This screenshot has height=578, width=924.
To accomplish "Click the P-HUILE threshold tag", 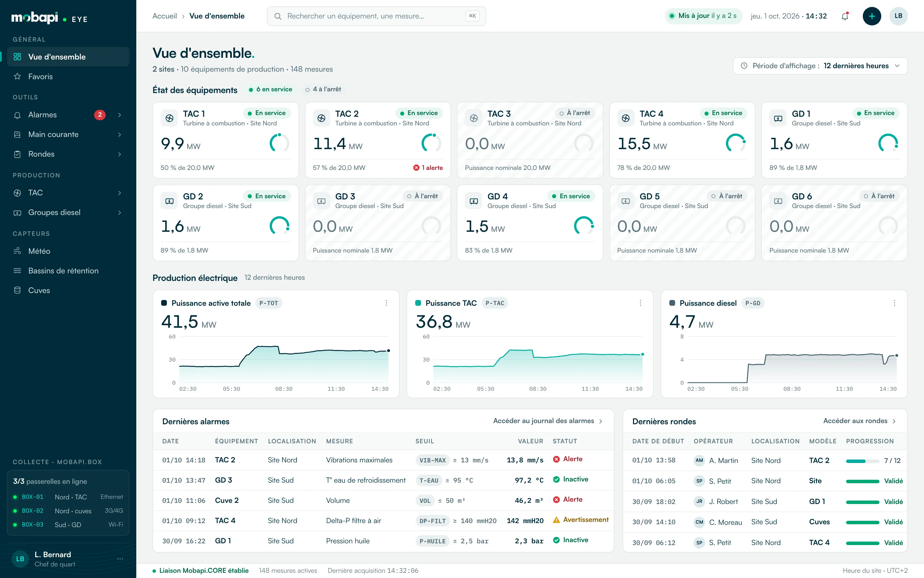I will [432, 541].
